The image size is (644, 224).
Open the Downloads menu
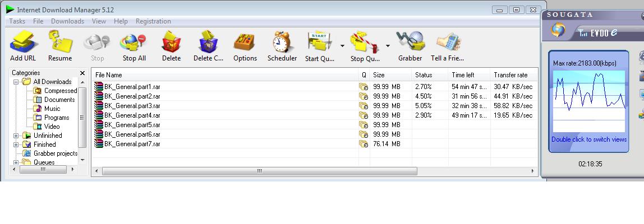pos(68,21)
